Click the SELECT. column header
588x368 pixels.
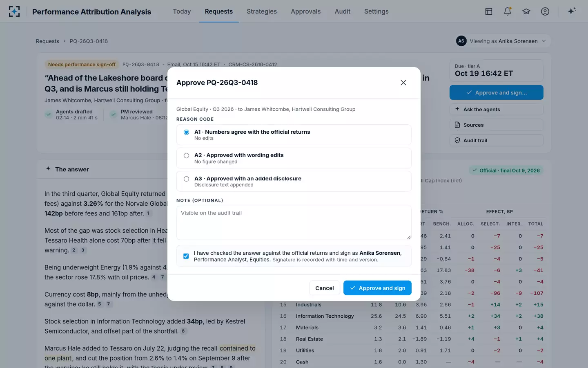tap(490, 224)
